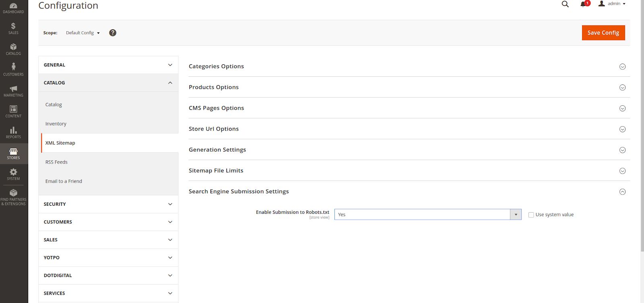Expand the GENERAL config section

(108, 65)
